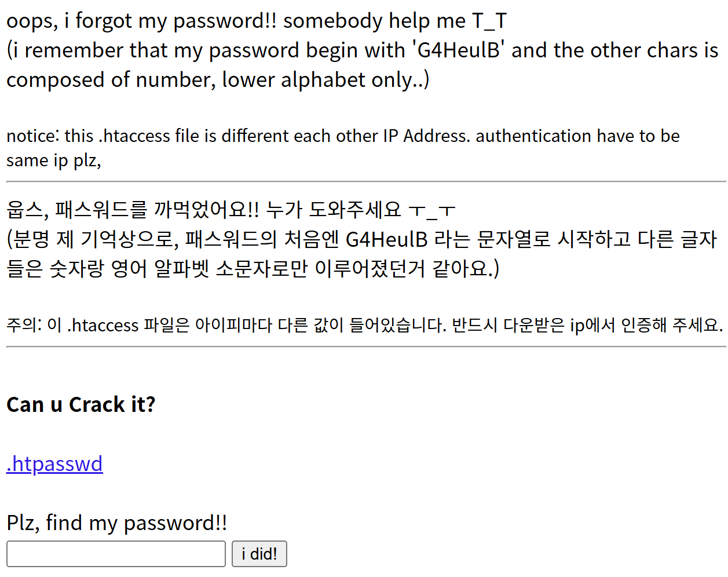This screenshot has width=728, height=577.
Task: Focus the password input field
Action: click(116, 554)
